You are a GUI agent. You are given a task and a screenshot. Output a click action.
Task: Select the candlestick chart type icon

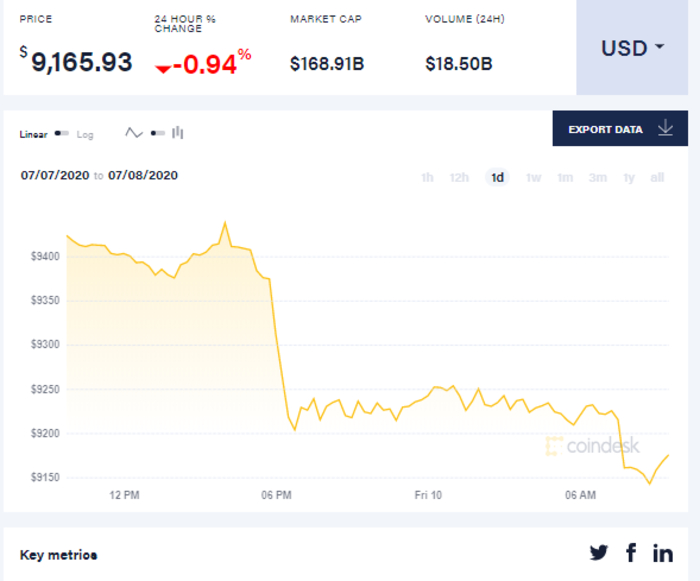pyautogui.click(x=178, y=133)
